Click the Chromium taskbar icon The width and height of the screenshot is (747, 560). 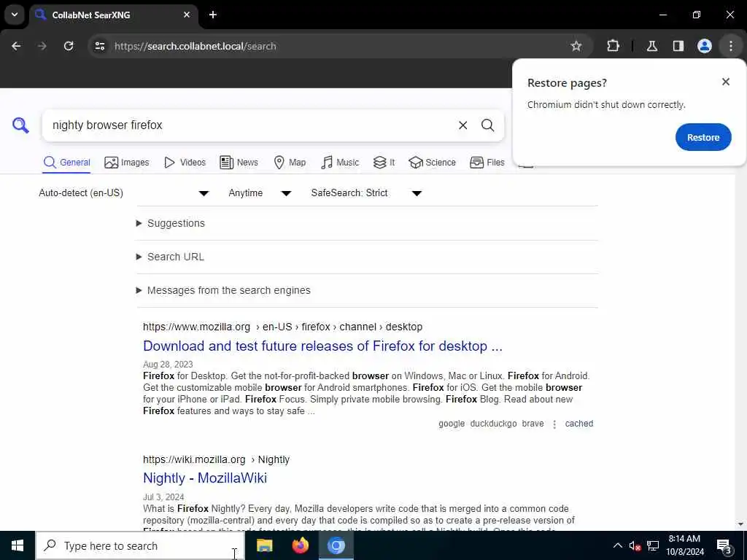[x=336, y=545]
